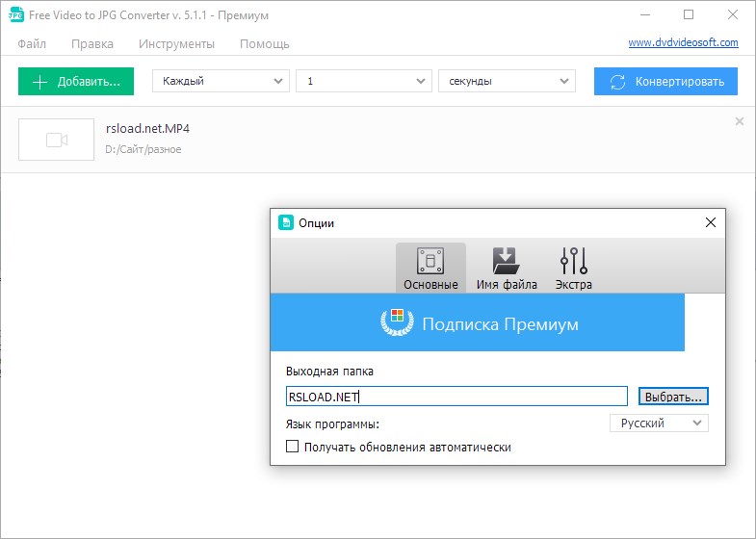The image size is (756, 539).
Task: Open the Инструменты menu
Action: pos(176,43)
